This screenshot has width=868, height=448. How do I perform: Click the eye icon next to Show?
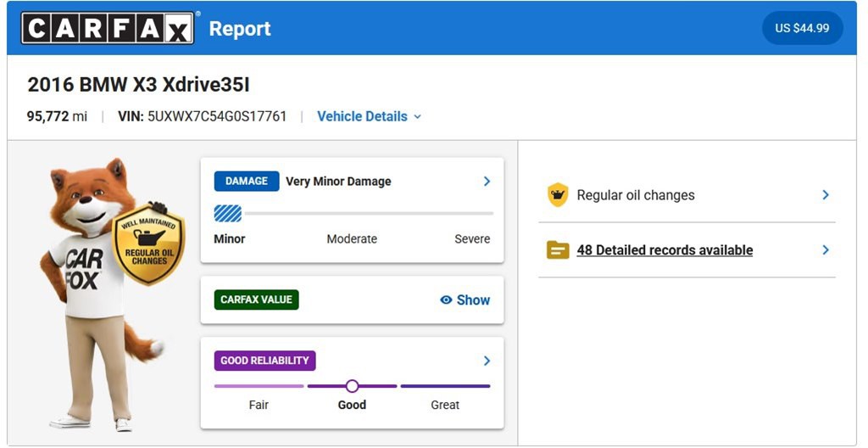[446, 300]
